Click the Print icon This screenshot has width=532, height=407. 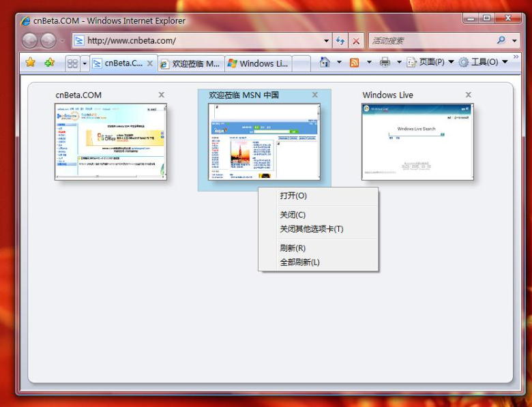point(385,63)
